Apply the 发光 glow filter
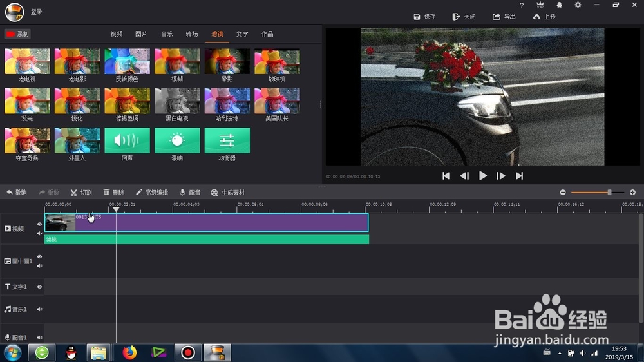This screenshot has height=362, width=644. click(27, 100)
